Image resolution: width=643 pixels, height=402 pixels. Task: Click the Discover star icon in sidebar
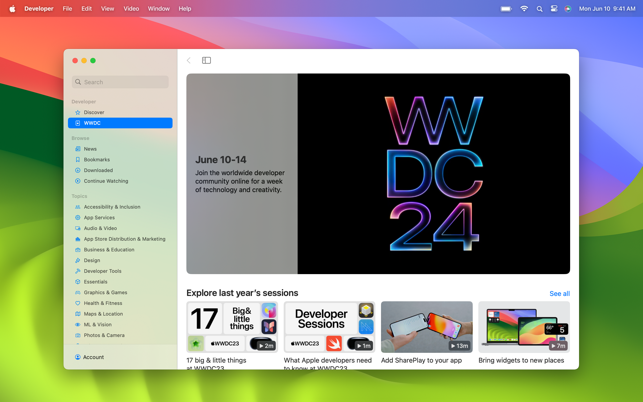(78, 112)
